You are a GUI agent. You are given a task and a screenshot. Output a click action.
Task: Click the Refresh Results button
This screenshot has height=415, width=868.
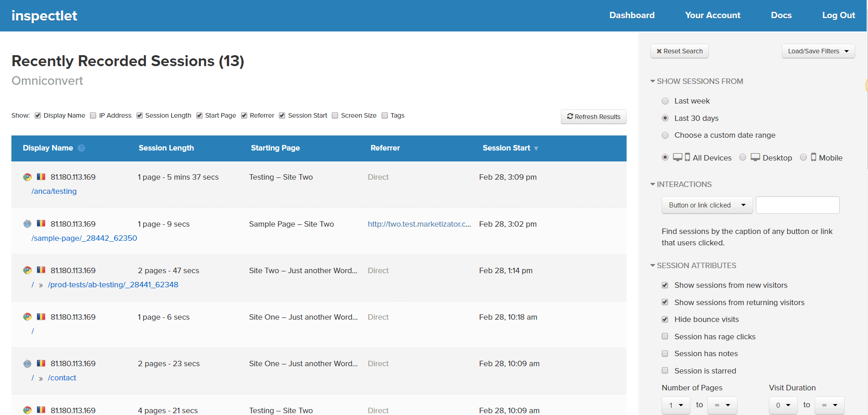pyautogui.click(x=593, y=116)
